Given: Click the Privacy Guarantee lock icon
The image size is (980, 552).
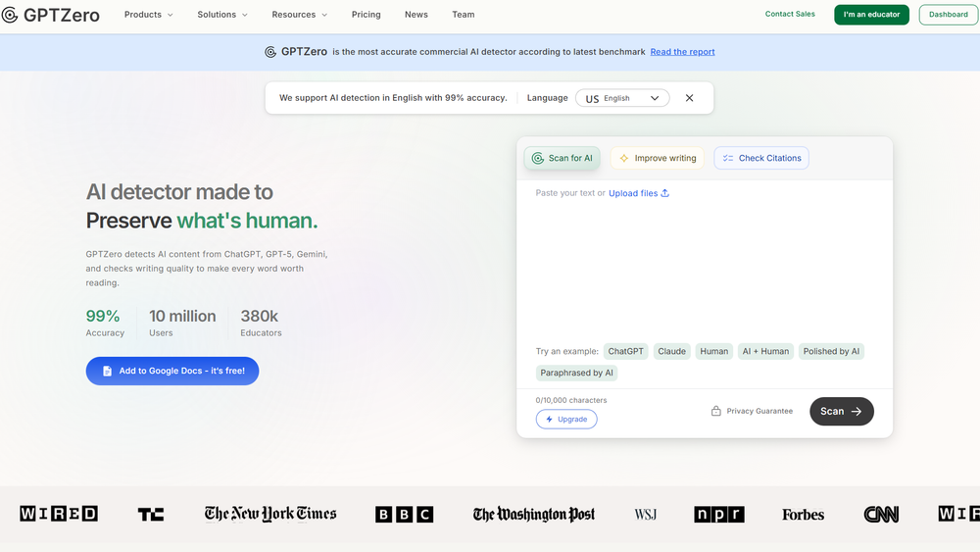Looking at the screenshot, I should point(715,411).
